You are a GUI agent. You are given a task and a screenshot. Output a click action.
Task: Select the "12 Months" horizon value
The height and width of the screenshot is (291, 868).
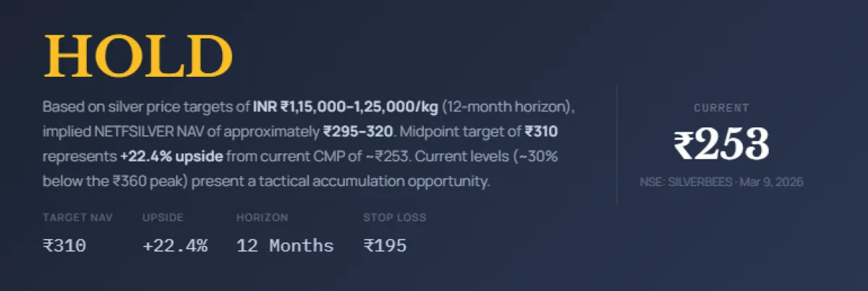285,245
